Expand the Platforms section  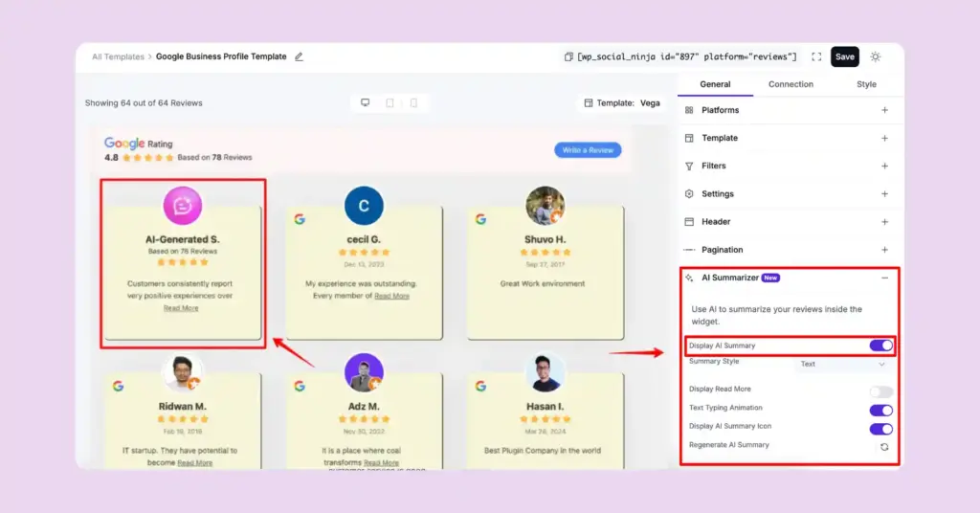point(884,110)
